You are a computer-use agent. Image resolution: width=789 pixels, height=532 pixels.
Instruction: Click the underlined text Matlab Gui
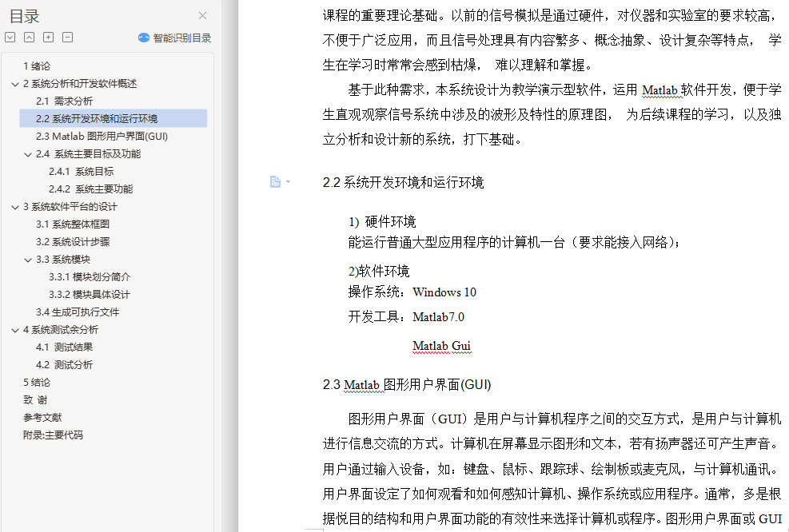[441, 346]
